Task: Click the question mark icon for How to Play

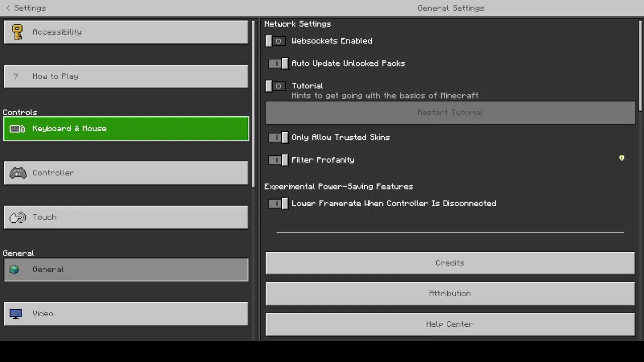Action: pyautogui.click(x=16, y=76)
